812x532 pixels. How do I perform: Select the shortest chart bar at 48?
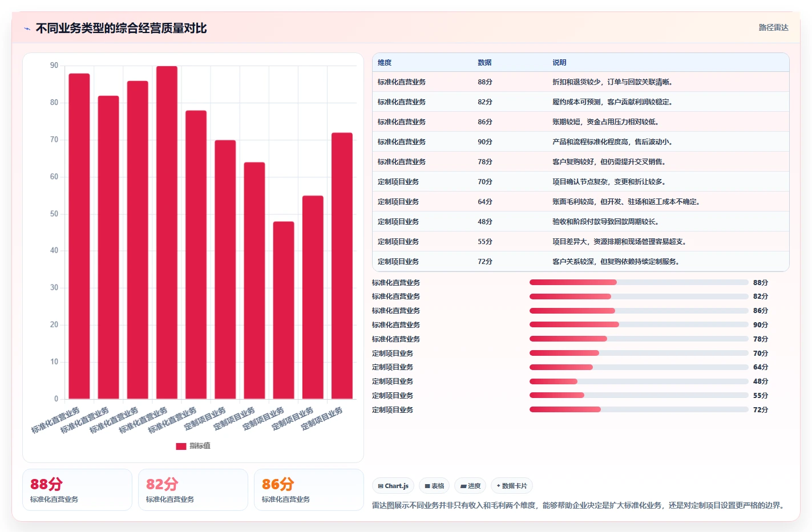(x=284, y=310)
